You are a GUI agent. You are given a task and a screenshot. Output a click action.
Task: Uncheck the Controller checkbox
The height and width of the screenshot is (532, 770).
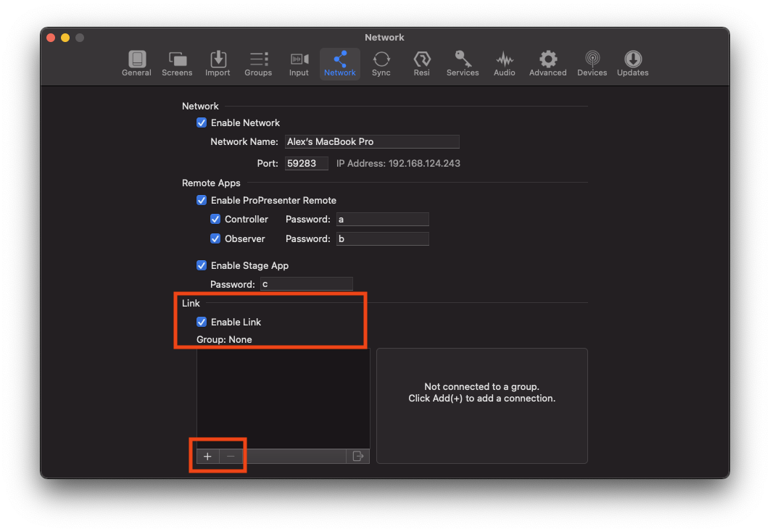point(215,220)
